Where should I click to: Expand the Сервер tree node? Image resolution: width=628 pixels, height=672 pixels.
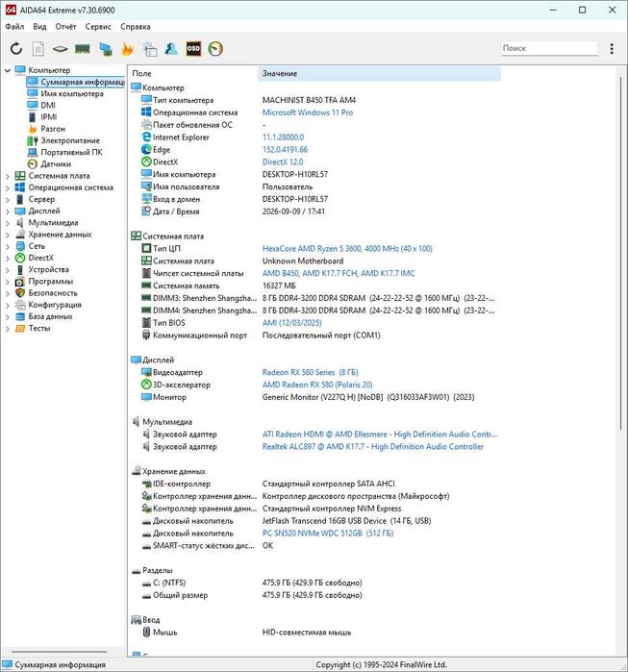coord(8,200)
